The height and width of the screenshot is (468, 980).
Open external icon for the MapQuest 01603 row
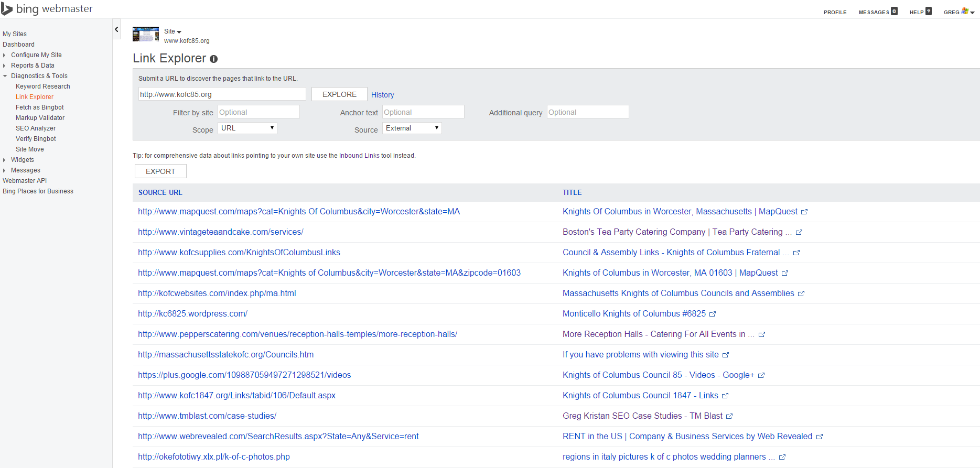[785, 273]
